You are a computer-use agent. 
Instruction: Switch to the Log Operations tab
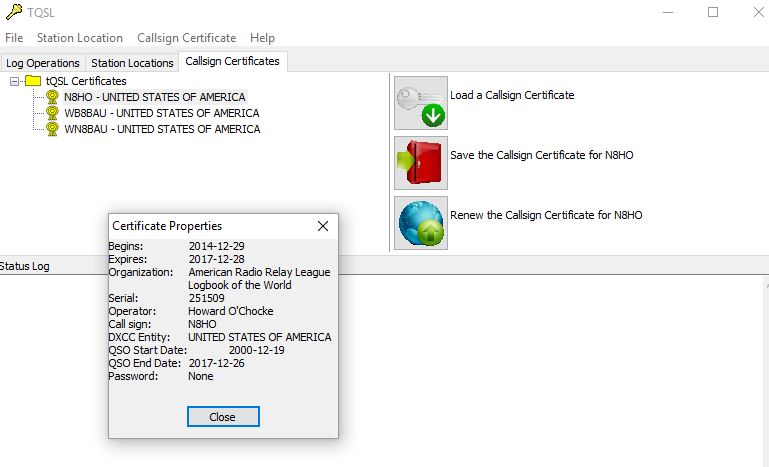43,63
